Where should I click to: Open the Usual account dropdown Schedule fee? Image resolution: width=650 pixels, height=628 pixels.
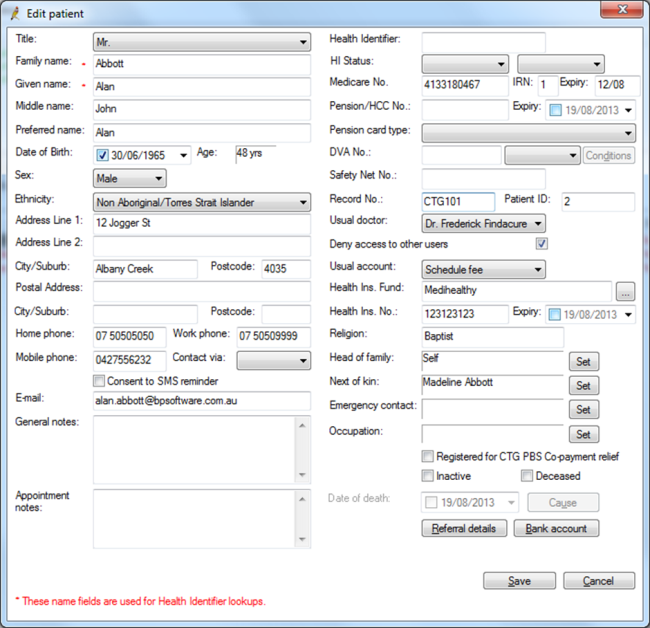pyautogui.click(x=483, y=269)
